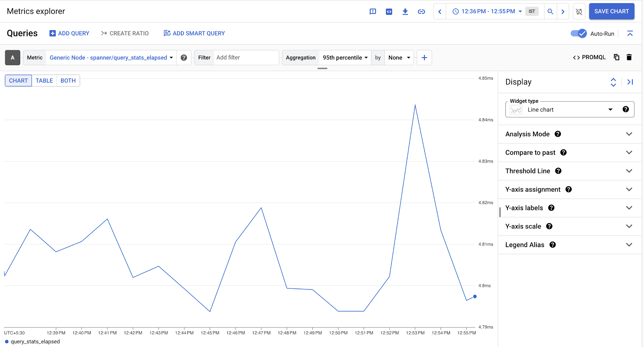This screenshot has width=644, height=347.
Task: Click SAVE CHART button
Action: click(x=612, y=11)
